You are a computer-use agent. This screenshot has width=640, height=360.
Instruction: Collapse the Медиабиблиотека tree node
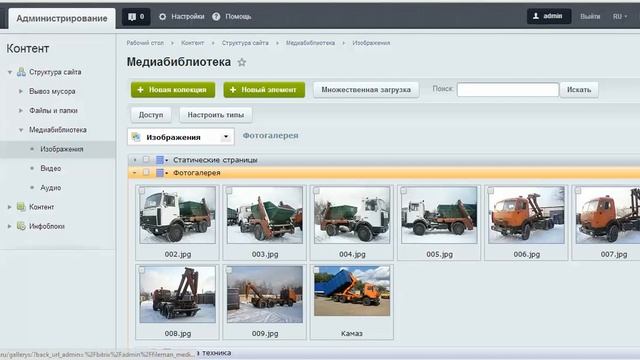tap(20, 130)
